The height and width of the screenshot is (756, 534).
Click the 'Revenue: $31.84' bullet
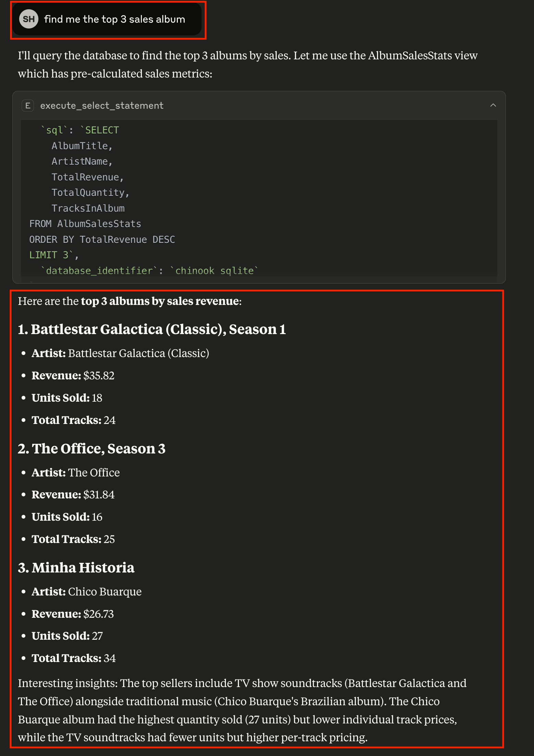click(73, 495)
